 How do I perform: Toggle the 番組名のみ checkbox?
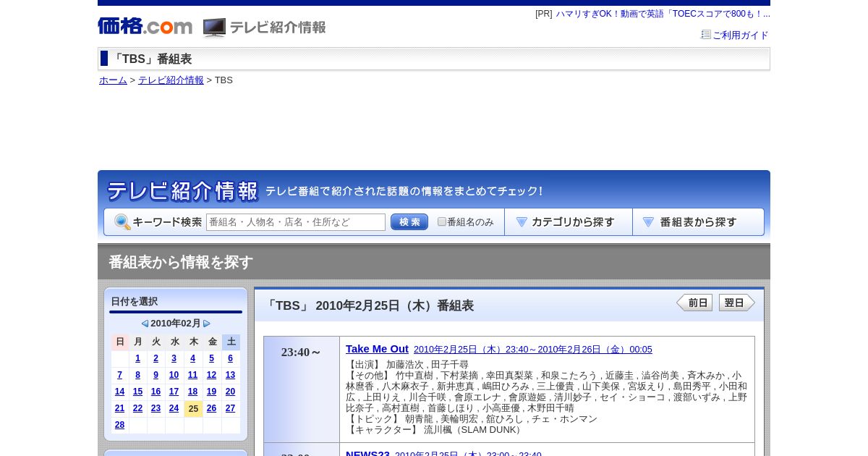point(442,221)
